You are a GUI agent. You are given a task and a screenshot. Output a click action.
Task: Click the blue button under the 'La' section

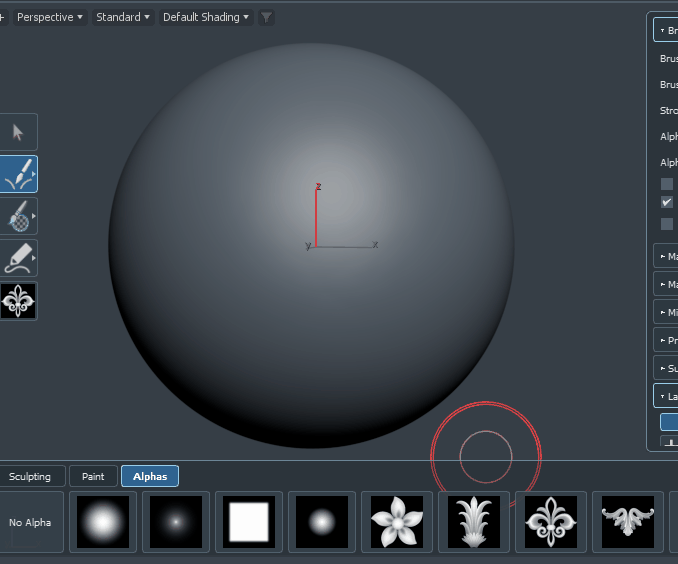coord(669,422)
